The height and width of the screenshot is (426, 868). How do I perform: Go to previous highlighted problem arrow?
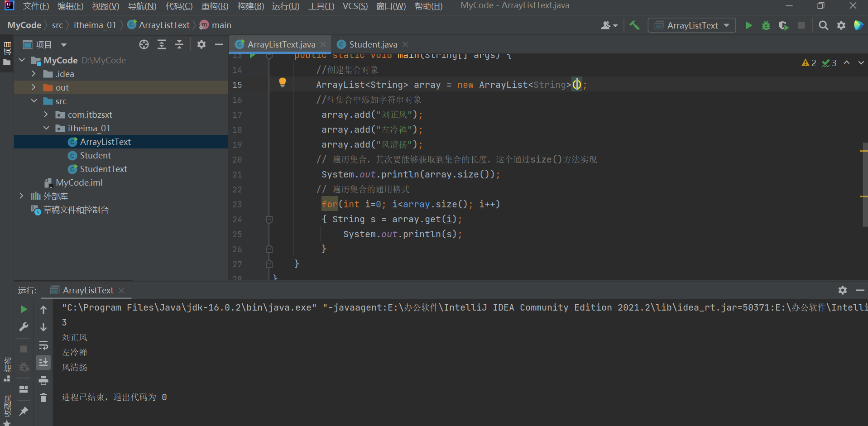847,63
